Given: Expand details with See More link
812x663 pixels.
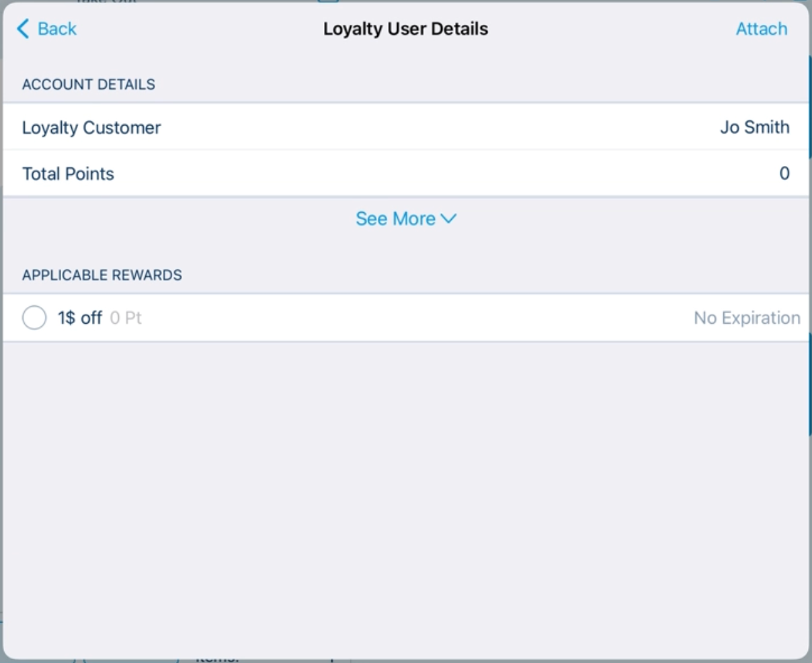Looking at the screenshot, I should [x=395, y=219].
